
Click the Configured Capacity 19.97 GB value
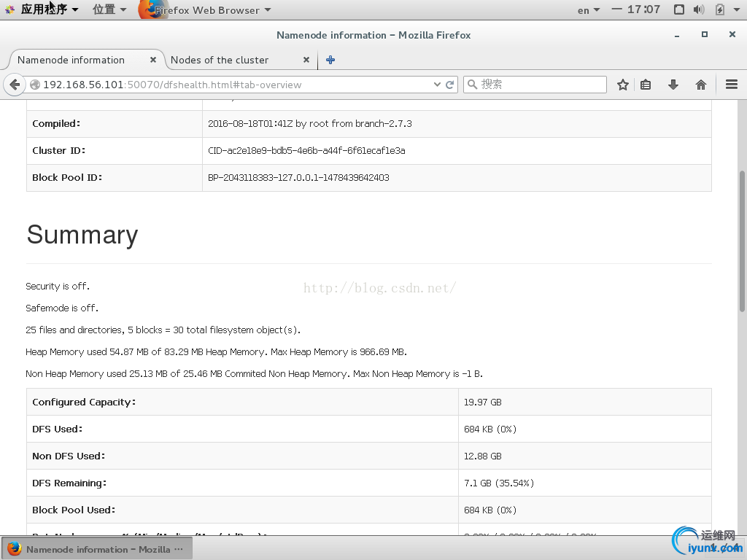click(483, 402)
